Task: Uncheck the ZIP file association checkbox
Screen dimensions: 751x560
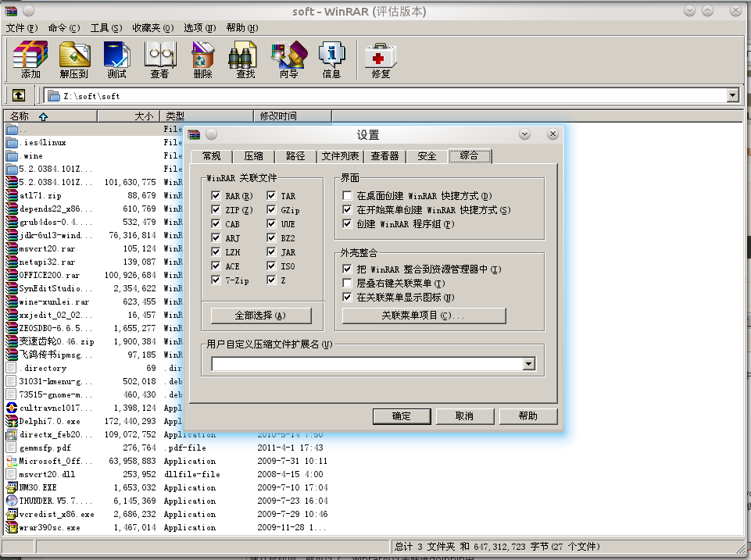Action: [216, 209]
